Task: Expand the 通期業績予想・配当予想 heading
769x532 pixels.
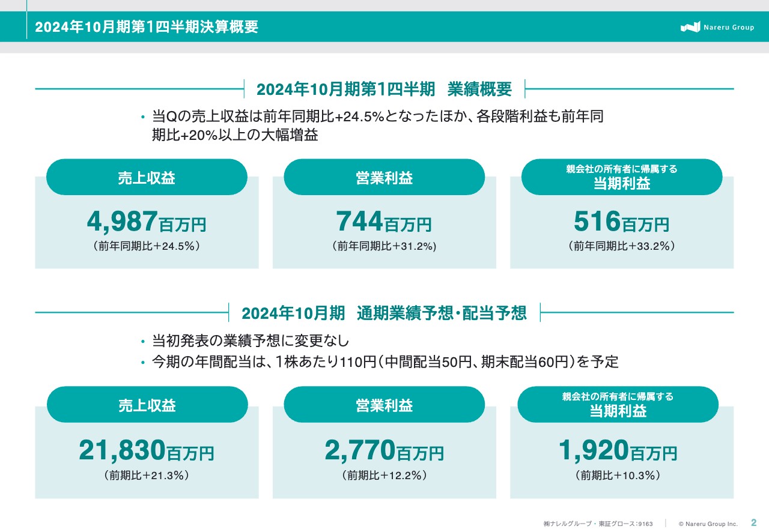Action: [384, 313]
